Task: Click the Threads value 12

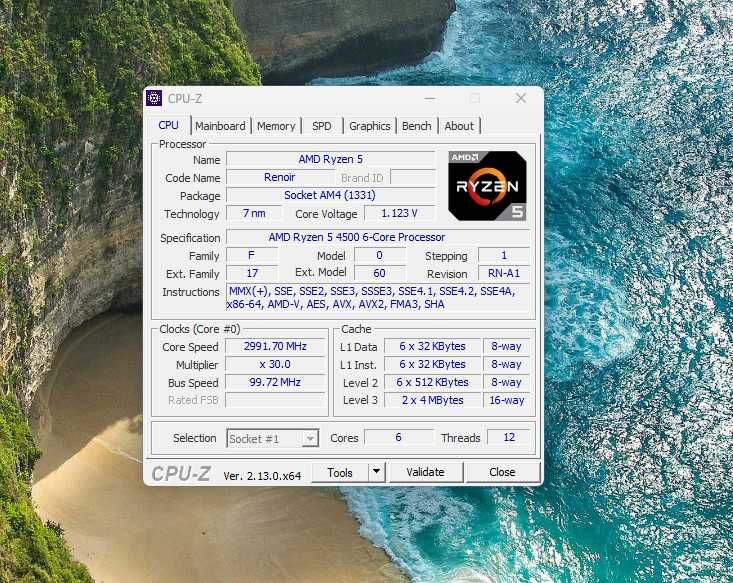Action: pyautogui.click(x=509, y=437)
